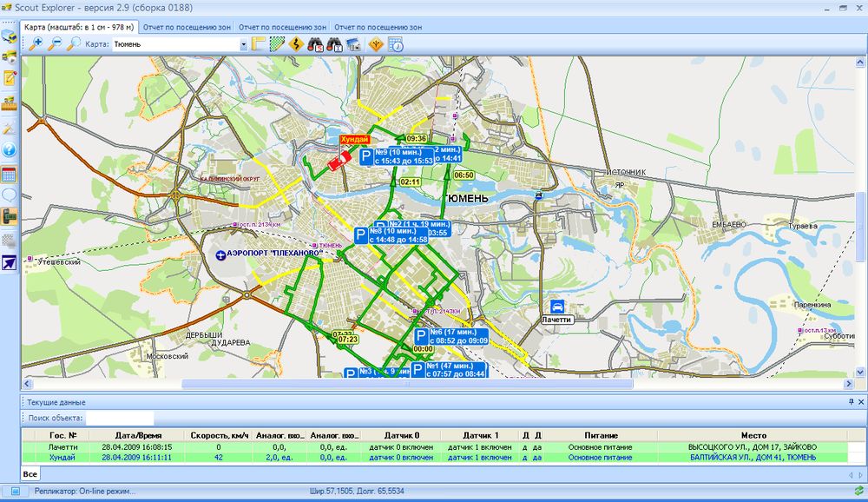Click the blue truck icon in sidebar
Viewport: 868px width, 502px height.
pos(10,36)
